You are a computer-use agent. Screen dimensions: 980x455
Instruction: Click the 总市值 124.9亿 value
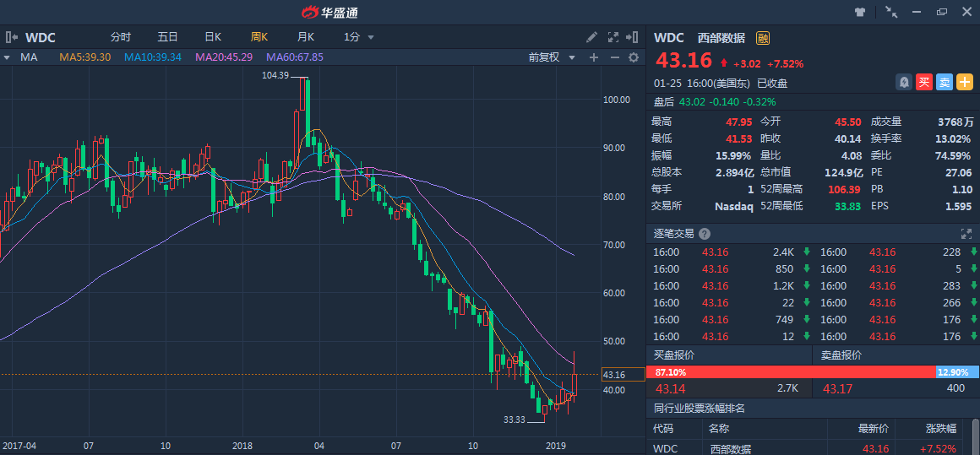click(842, 172)
